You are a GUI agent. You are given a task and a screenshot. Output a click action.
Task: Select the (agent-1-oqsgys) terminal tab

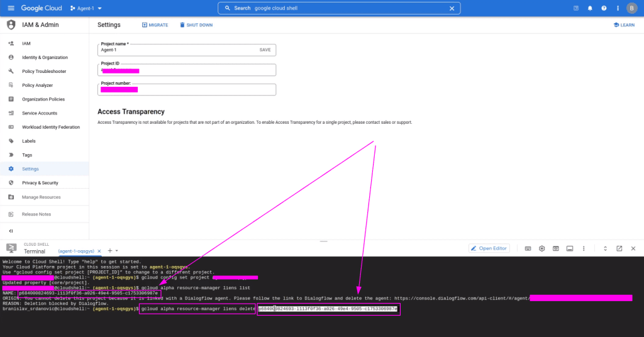point(76,251)
